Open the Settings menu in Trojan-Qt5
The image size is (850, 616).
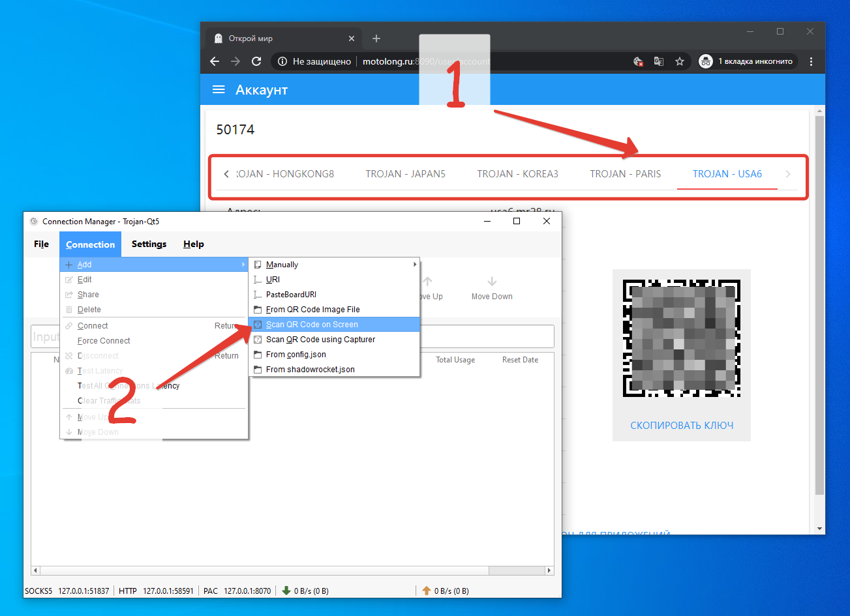[149, 244]
